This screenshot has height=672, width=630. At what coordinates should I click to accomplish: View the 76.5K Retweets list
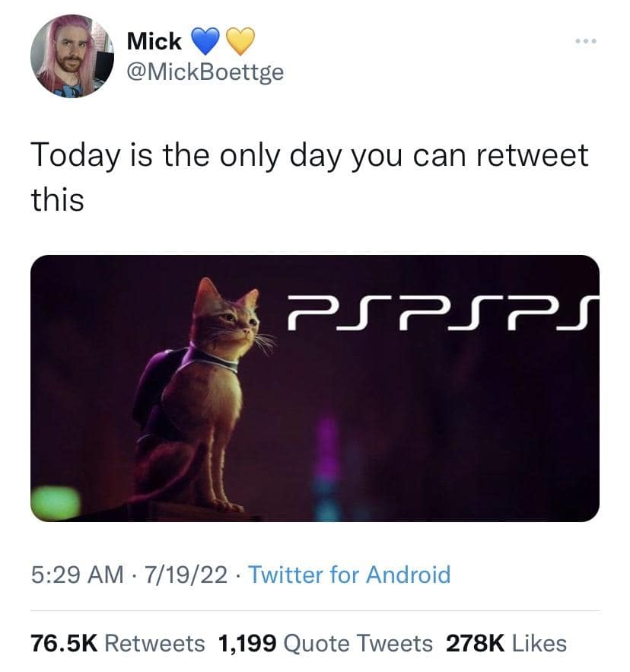coord(118,643)
